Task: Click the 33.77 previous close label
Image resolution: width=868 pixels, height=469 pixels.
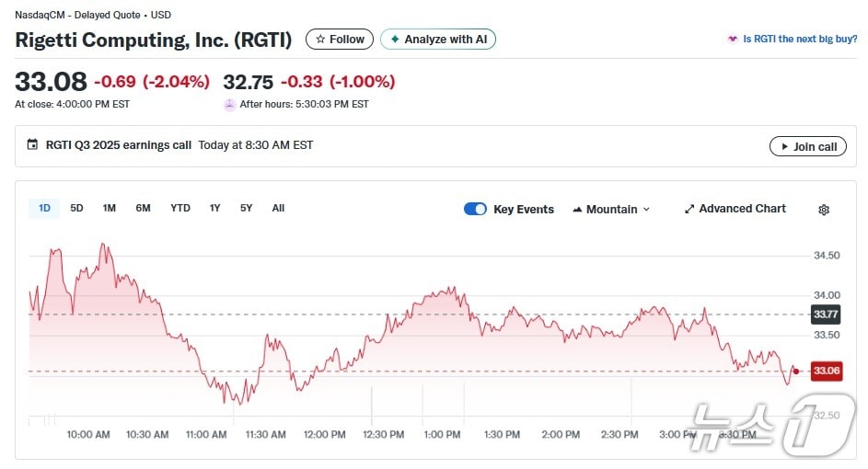Action: click(826, 315)
